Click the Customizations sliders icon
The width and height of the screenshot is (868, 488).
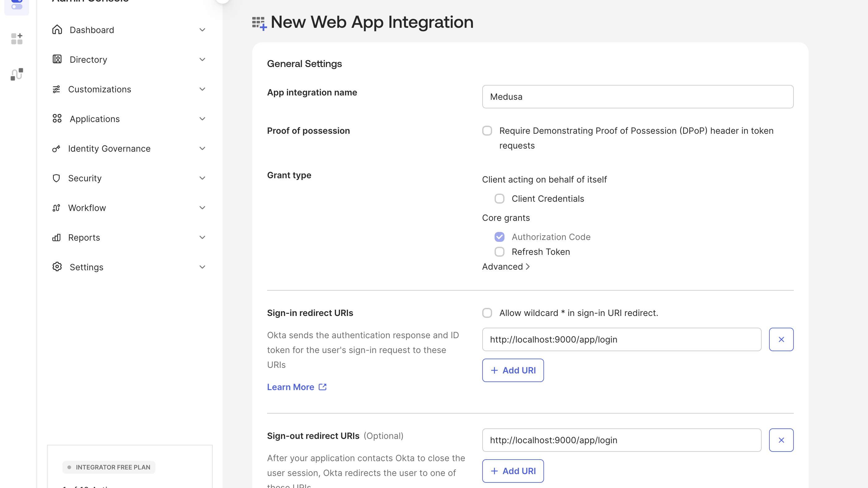(x=57, y=89)
